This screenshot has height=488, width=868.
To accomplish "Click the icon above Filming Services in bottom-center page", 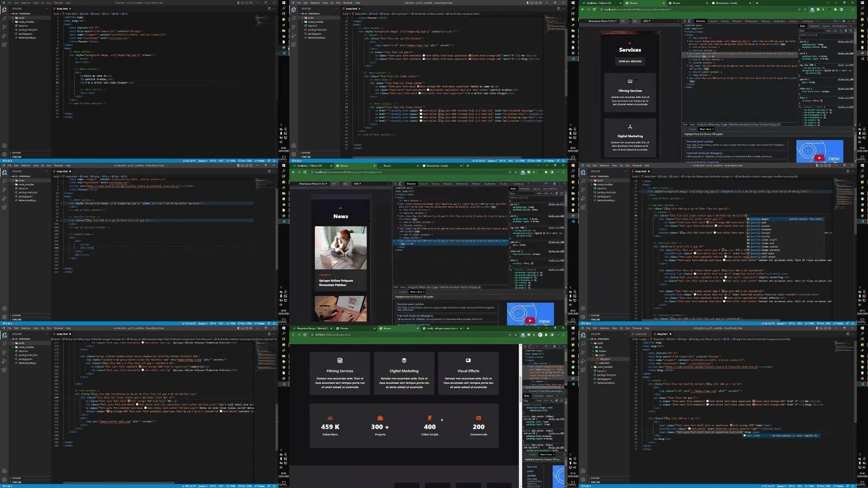I will pos(340,360).
